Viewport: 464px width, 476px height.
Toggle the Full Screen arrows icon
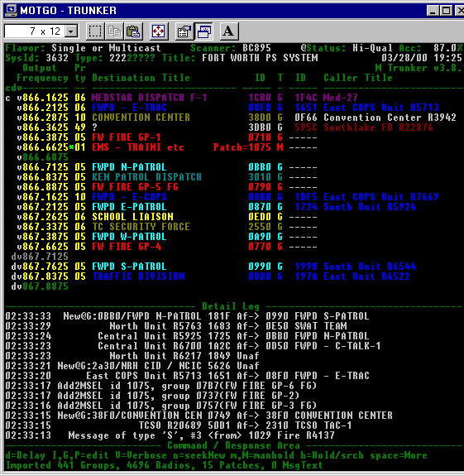[x=159, y=31]
